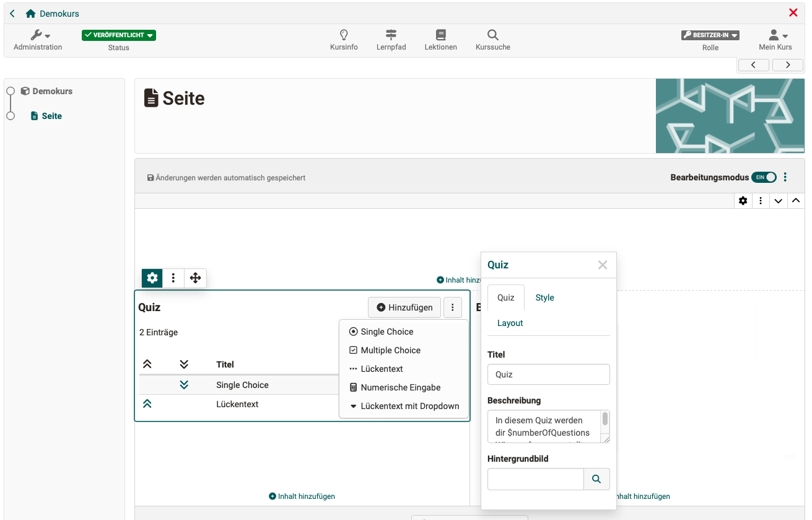Move layout down with chevron
This screenshot has height=520, width=812.
[x=778, y=201]
